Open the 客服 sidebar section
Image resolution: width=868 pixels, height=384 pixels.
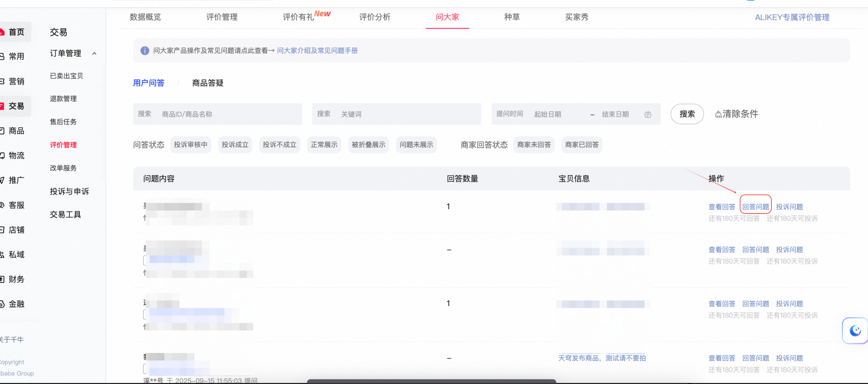(x=13, y=205)
